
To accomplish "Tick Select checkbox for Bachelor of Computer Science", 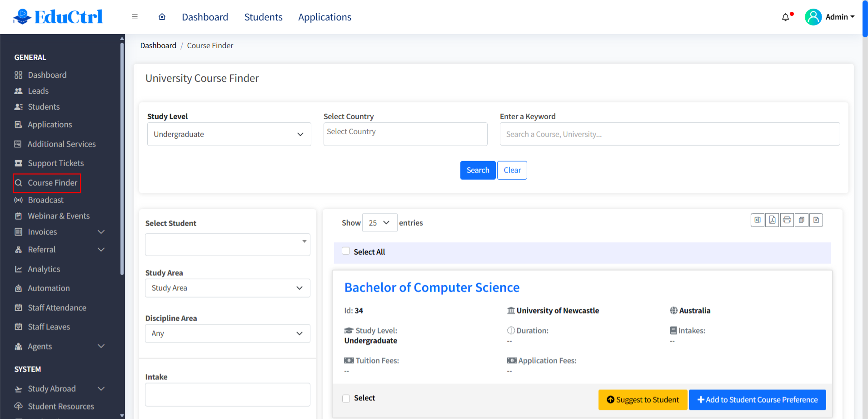I will 346,399.
